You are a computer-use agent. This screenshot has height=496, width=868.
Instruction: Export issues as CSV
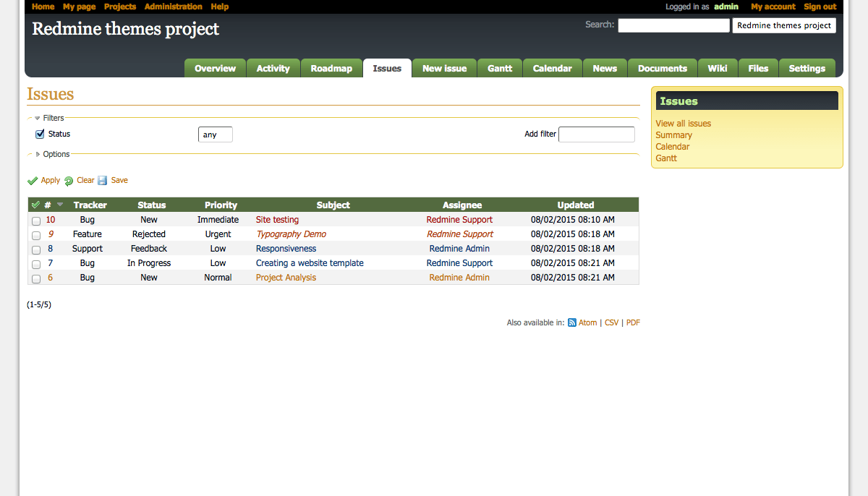(612, 323)
